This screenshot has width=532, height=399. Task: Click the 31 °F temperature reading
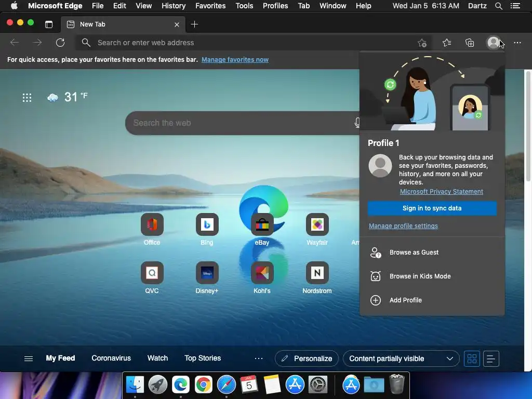[76, 97]
